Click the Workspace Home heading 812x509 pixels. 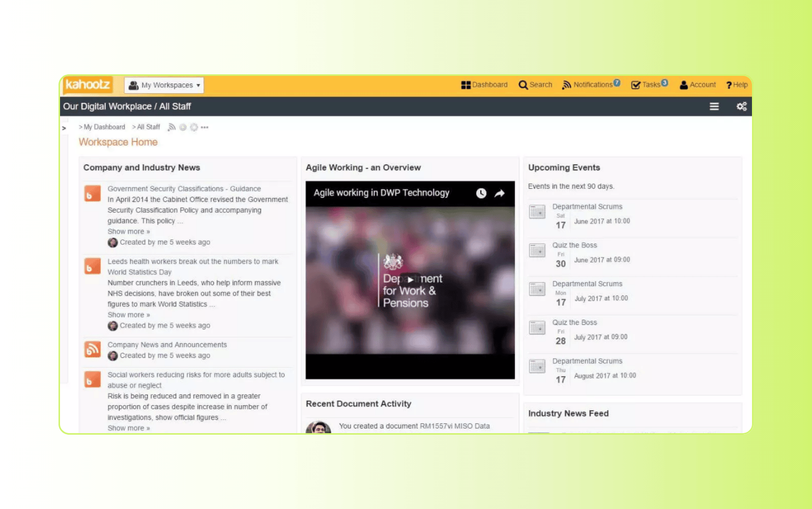118,142
